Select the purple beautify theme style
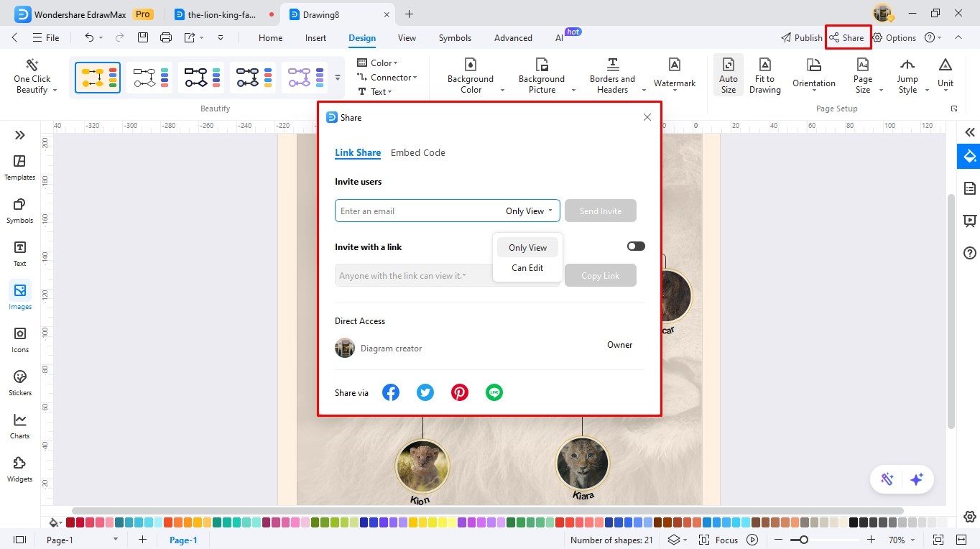 [305, 78]
